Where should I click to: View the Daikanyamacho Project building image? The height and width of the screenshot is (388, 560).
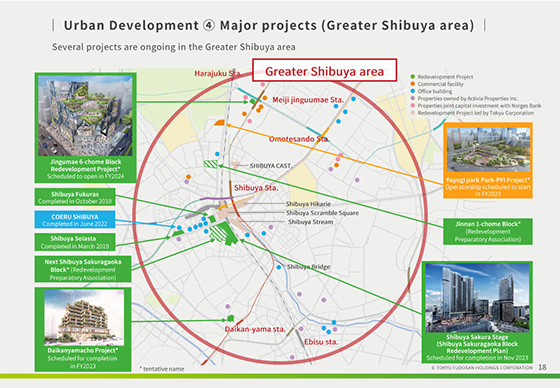[x=84, y=317]
